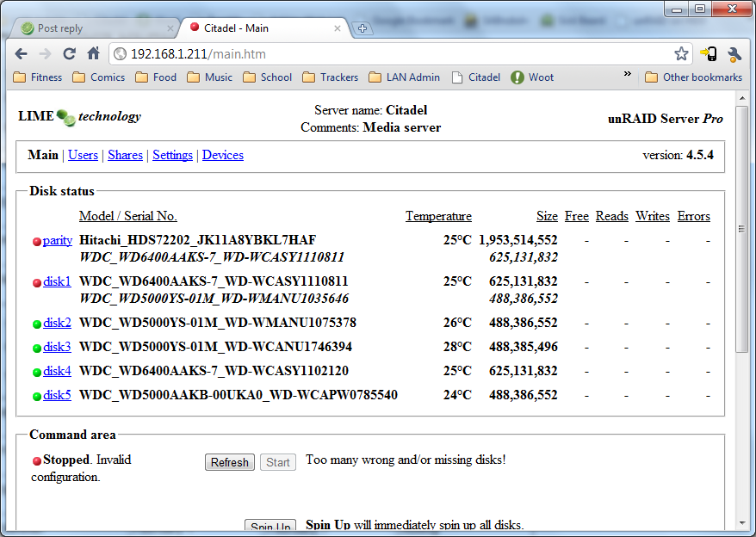Open a new tab with plus button
Viewport: 756px width, 537px height.
tap(363, 28)
